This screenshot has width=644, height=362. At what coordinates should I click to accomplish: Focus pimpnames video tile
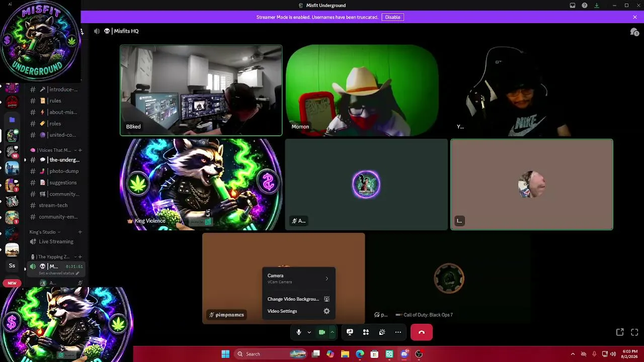point(284,278)
